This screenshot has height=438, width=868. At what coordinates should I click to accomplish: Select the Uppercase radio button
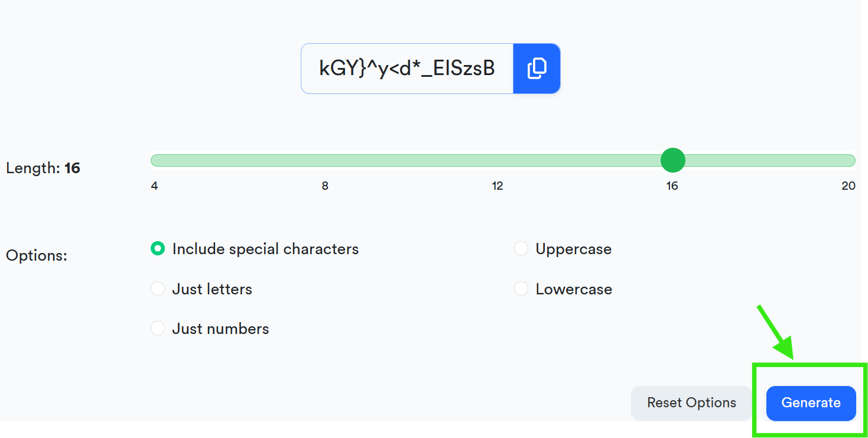tap(521, 249)
